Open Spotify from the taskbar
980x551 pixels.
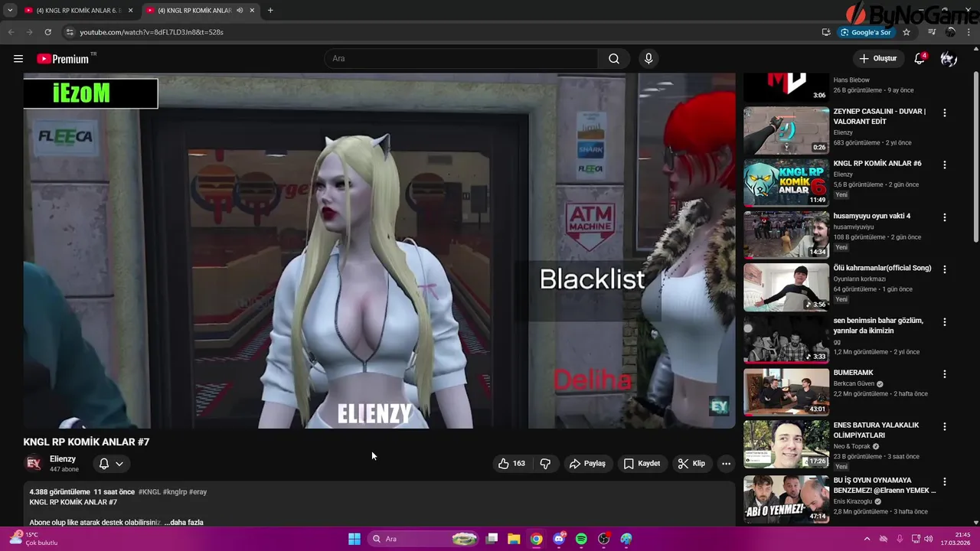581,539
